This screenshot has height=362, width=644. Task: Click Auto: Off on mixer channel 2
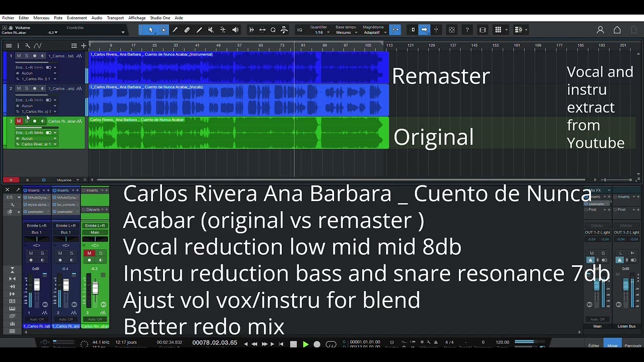pos(66,319)
